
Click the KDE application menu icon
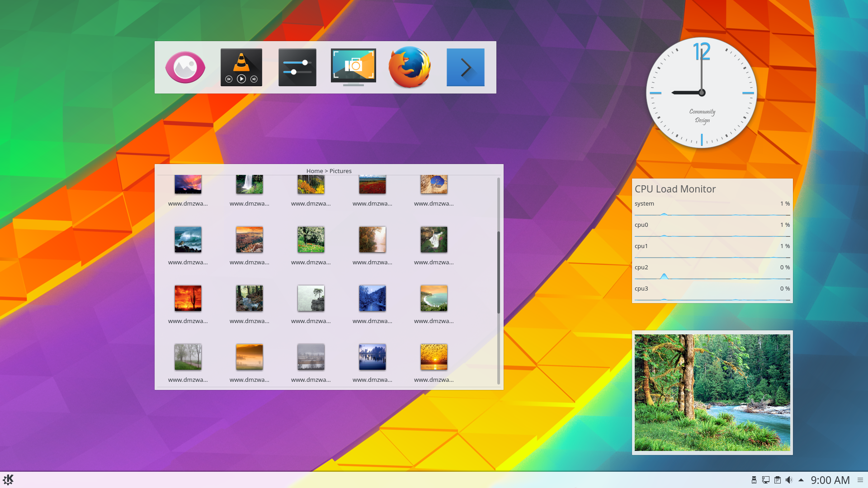pyautogui.click(x=8, y=480)
